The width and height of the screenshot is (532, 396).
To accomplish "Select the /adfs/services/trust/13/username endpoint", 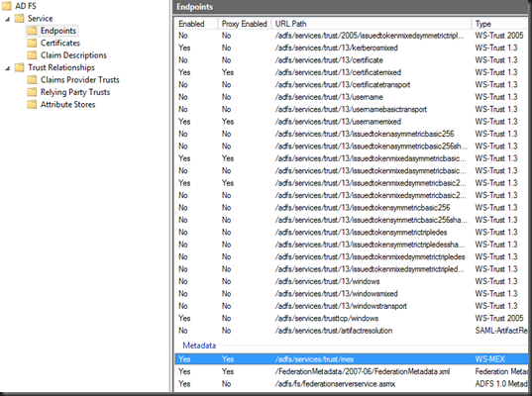I will pos(352,97).
